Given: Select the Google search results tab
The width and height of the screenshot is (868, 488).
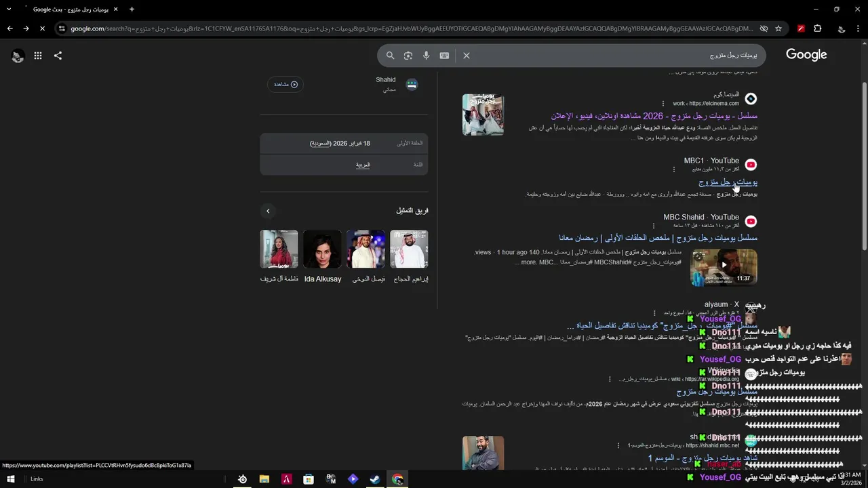Looking at the screenshot, I should point(71,9).
